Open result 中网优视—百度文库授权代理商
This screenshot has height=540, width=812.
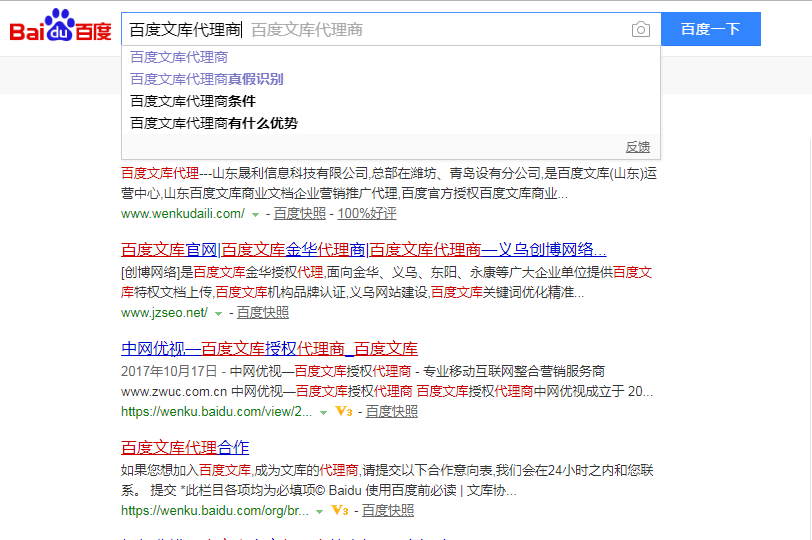pos(269,348)
